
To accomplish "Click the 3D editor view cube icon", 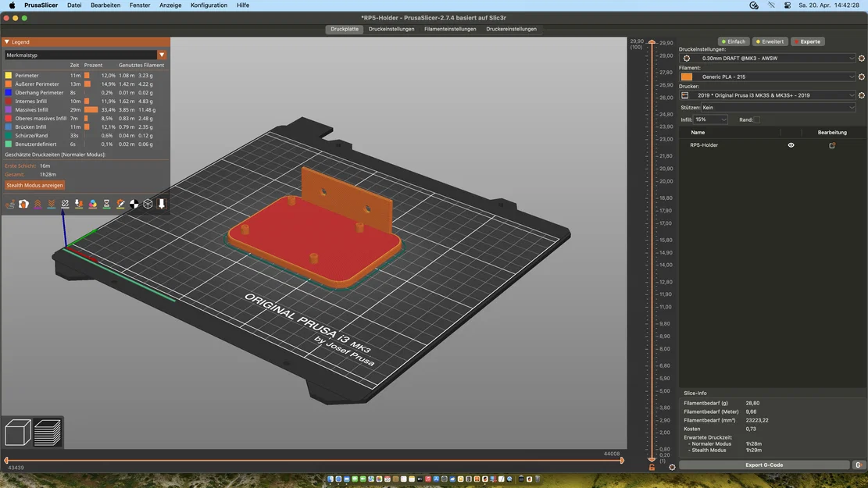I will pos(18,433).
